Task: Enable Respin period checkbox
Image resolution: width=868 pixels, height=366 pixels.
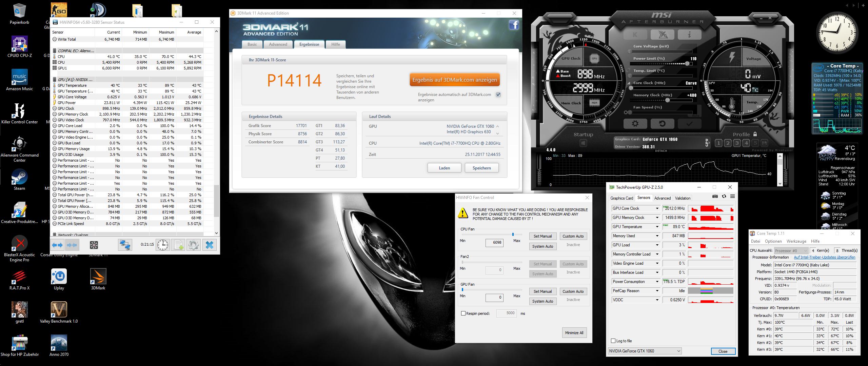Action: 463,313
